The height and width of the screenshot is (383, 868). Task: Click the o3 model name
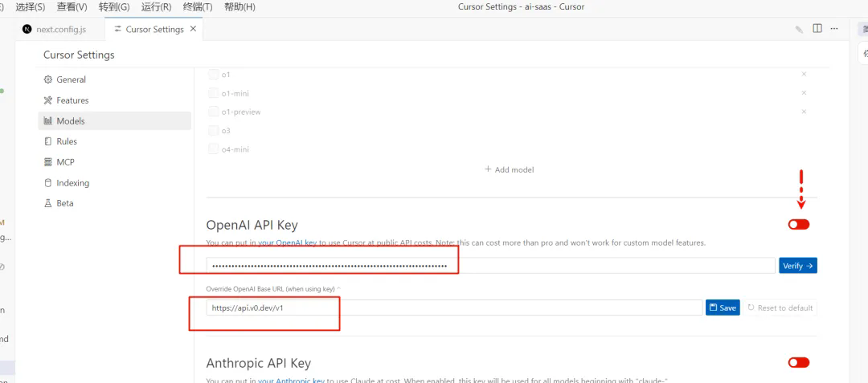pyautogui.click(x=226, y=130)
